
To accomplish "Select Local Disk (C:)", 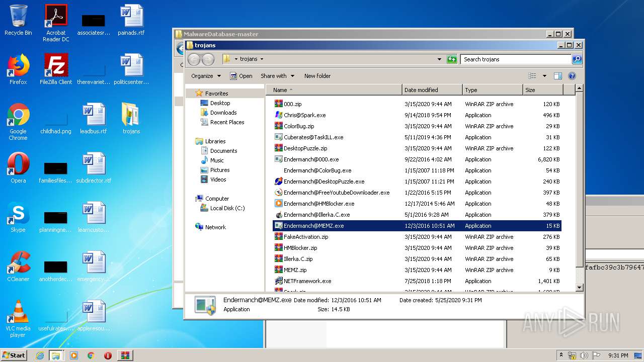I will pyautogui.click(x=227, y=208).
